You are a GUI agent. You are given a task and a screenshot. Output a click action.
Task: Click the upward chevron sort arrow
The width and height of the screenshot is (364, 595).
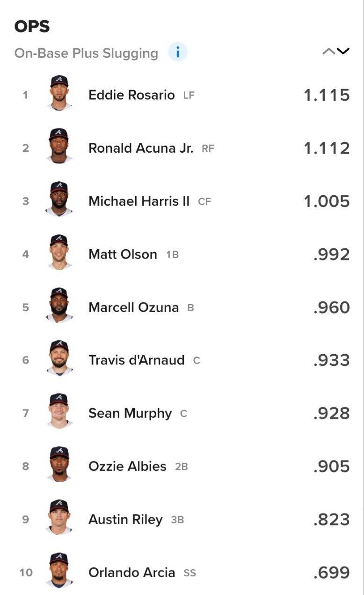pyautogui.click(x=328, y=52)
